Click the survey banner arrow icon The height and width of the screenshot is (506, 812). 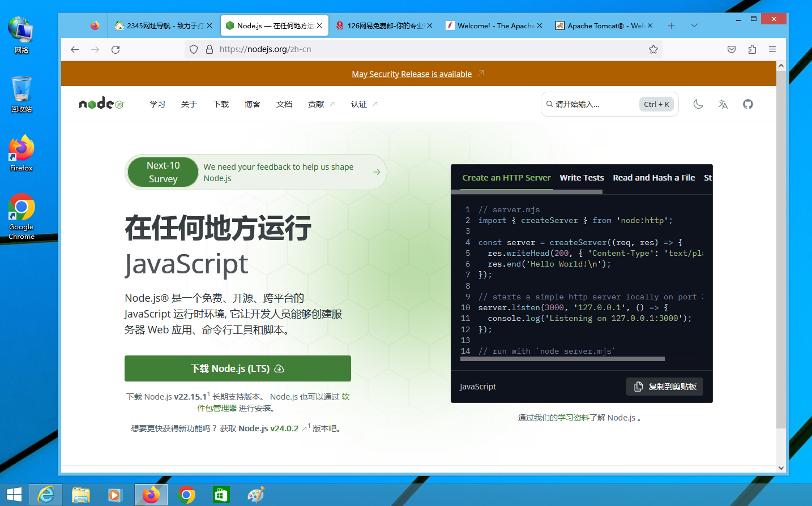[377, 172]
